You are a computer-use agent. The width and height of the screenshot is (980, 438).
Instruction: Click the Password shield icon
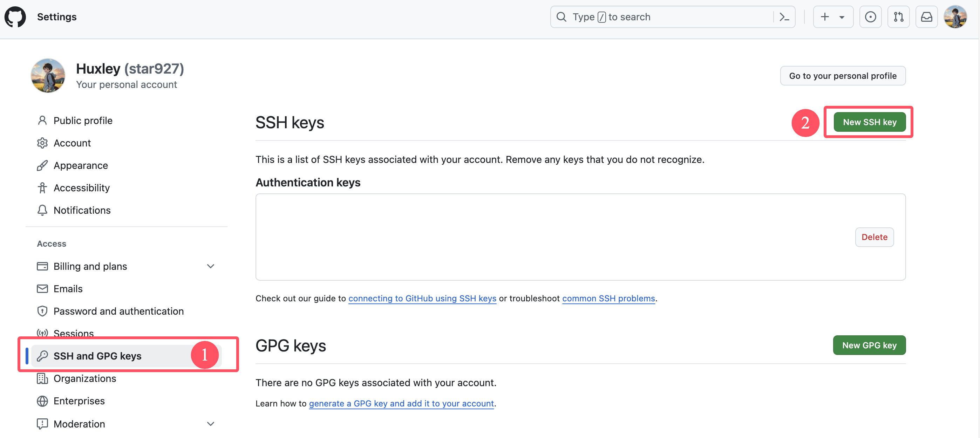pyautogui.click(x=42, y=311)
